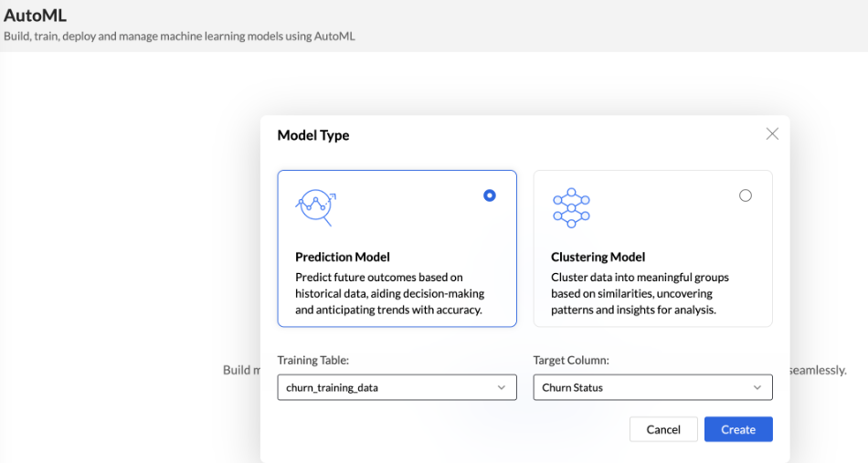Click the Model Type dialog title

313,135
